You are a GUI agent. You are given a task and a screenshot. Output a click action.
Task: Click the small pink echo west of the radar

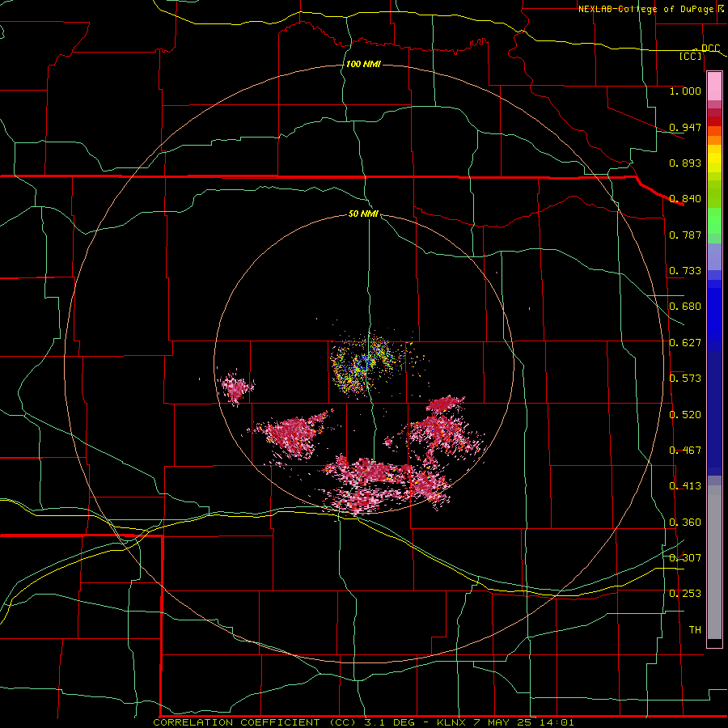coord(237,387)
